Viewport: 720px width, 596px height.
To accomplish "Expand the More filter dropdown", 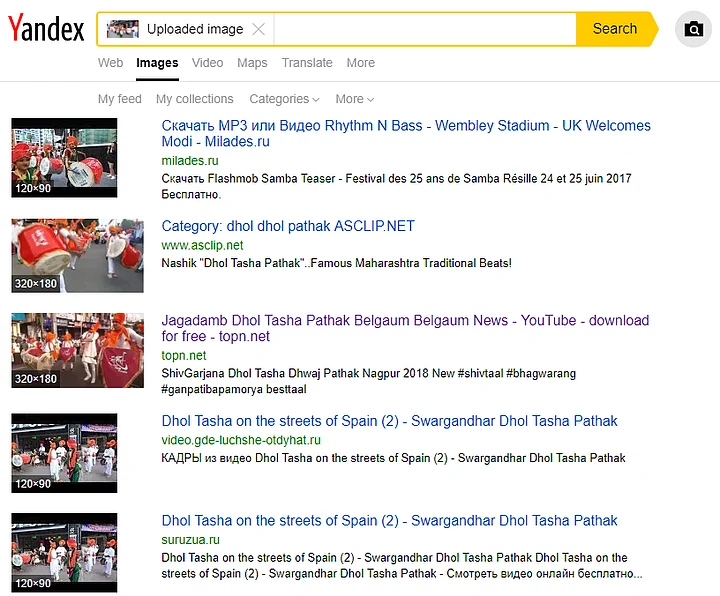I will point(354,99).
